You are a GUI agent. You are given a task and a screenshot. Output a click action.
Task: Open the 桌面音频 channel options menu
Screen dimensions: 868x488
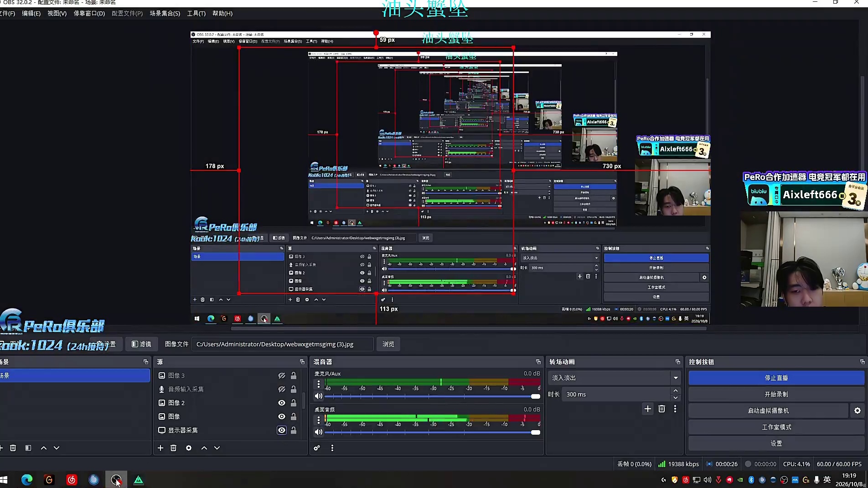319,420
